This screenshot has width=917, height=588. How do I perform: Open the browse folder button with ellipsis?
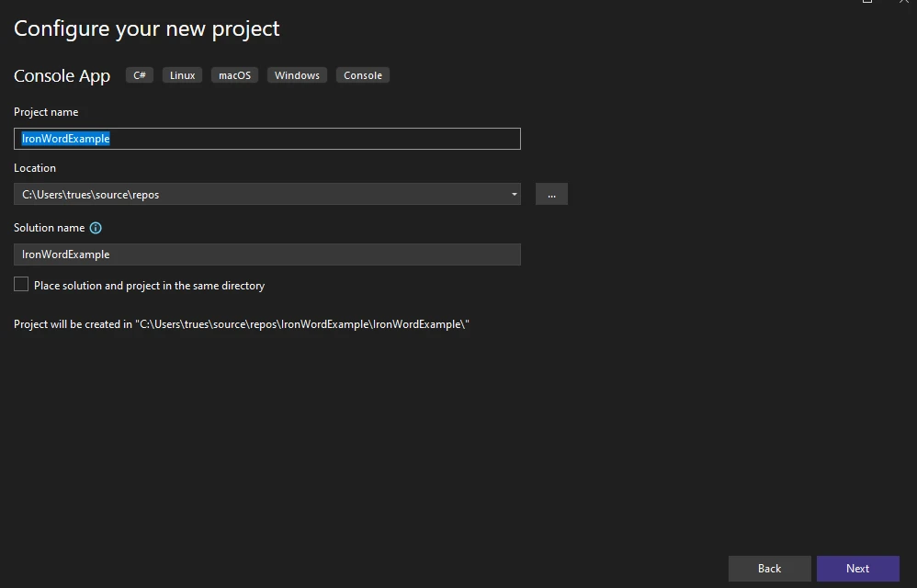coord(551,194)
